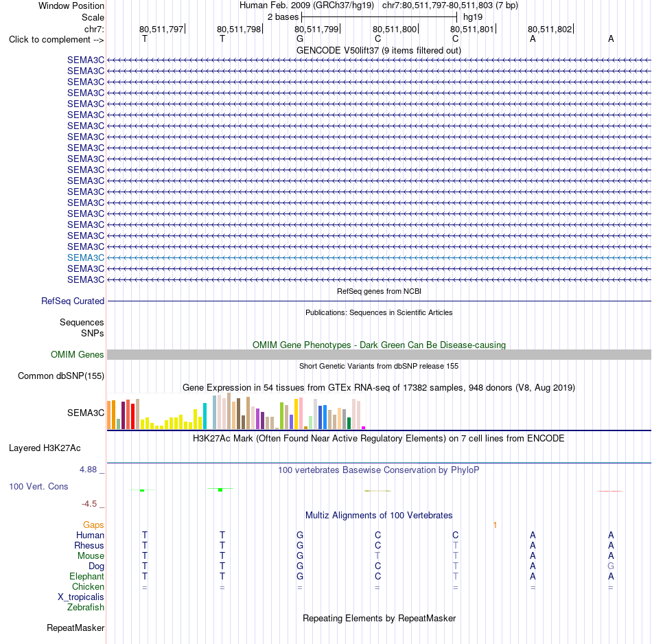Open the 100 Vert. Cons track label
652x644 pixels.
[x=38, y=486]
